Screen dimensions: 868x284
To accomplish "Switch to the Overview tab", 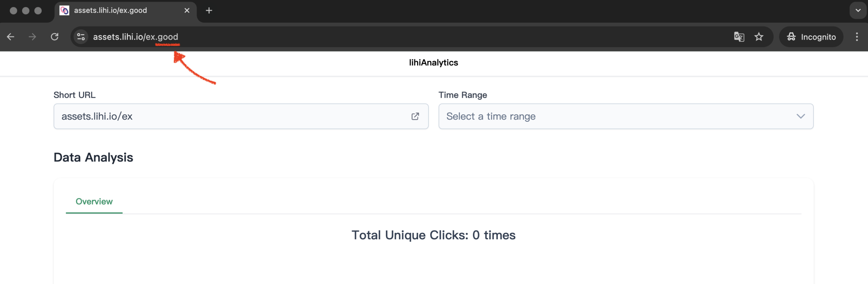I will [x=94, y=202].
